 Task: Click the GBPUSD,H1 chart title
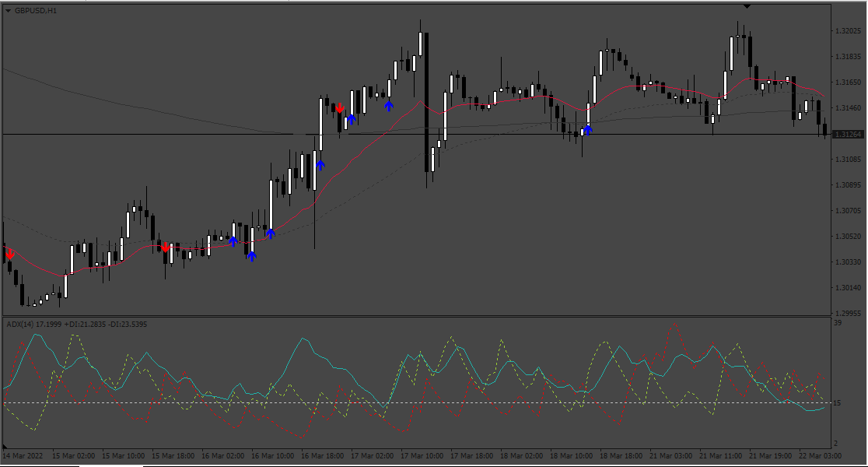[x=36, y=11]
